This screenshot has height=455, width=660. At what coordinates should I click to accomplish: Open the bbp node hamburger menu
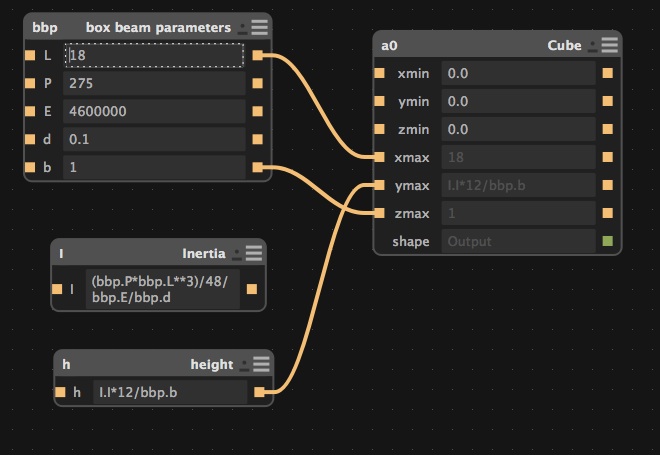259,27
